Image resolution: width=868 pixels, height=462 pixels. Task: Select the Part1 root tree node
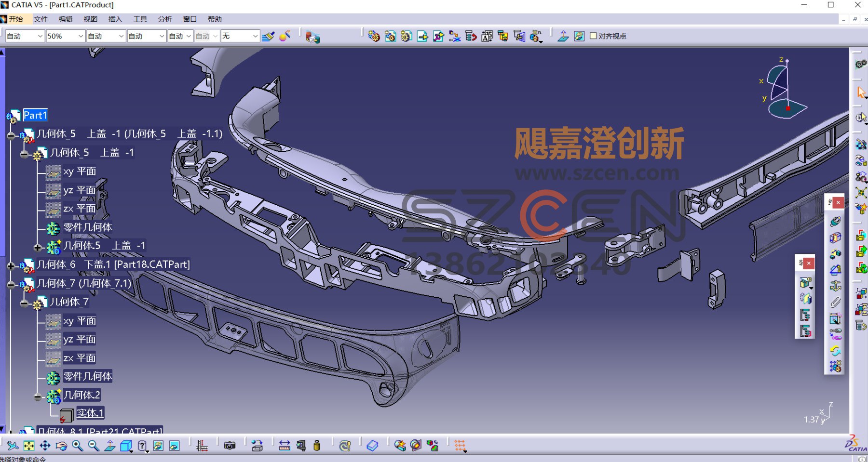click(x=35, y=115)
